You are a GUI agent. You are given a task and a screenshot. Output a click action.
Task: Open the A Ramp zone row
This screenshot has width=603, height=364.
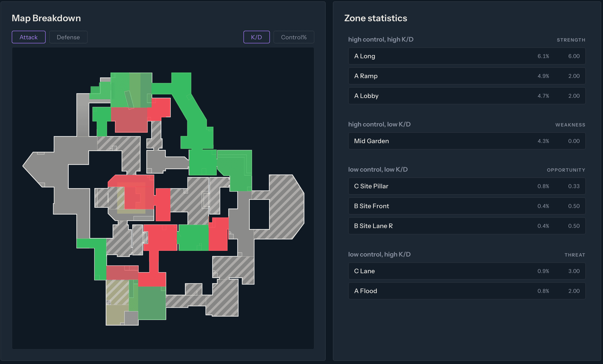click(x=467, y=76)
